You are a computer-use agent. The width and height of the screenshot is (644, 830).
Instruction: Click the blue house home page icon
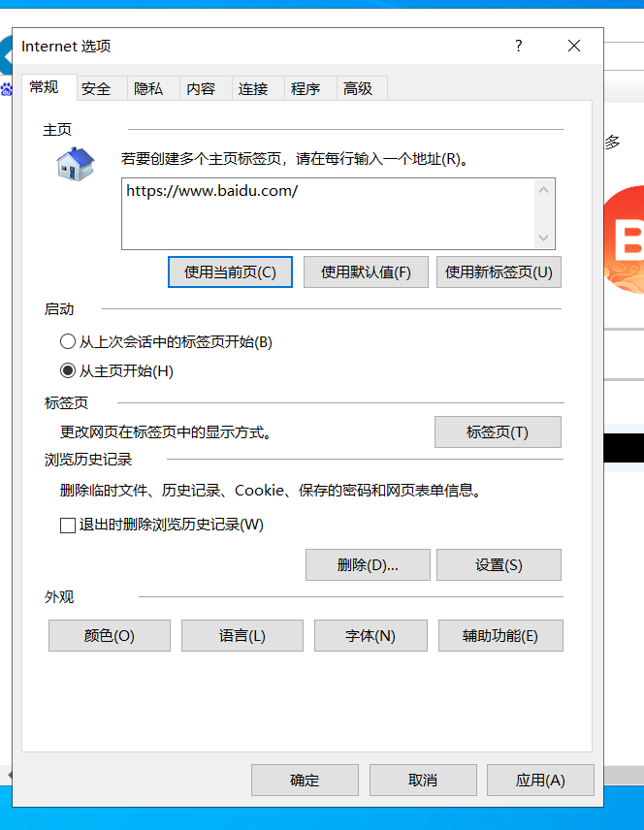coord(76,164)
